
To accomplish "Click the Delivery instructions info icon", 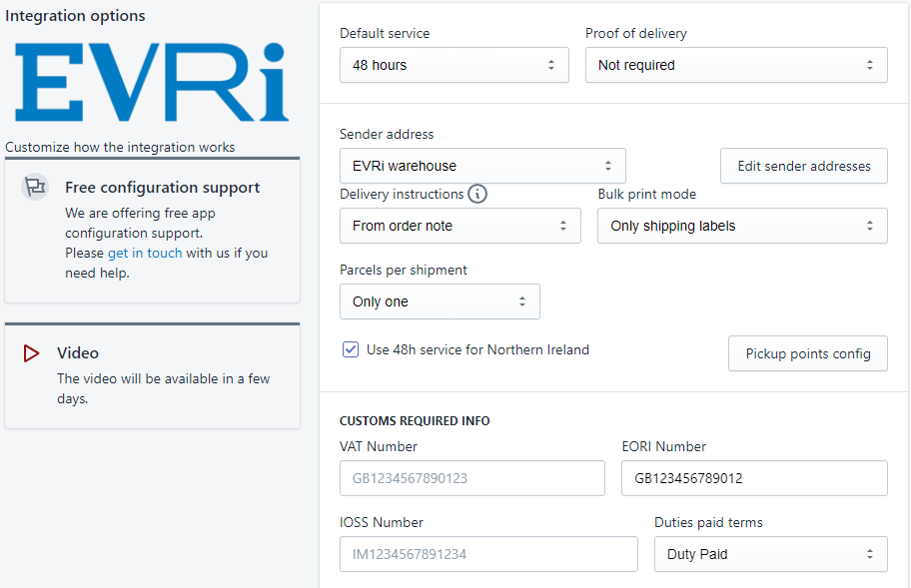I will pyautogui.click(x=477, y=194).
